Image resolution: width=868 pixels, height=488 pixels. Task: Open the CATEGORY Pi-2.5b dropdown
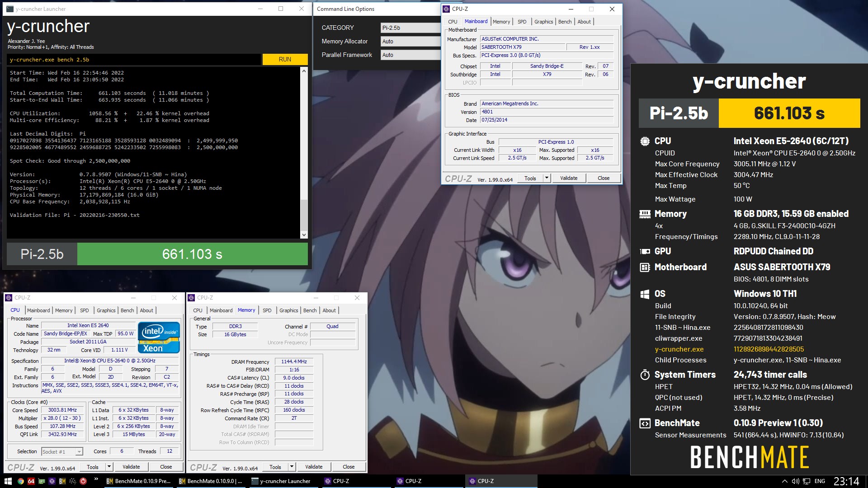(410, 28)
